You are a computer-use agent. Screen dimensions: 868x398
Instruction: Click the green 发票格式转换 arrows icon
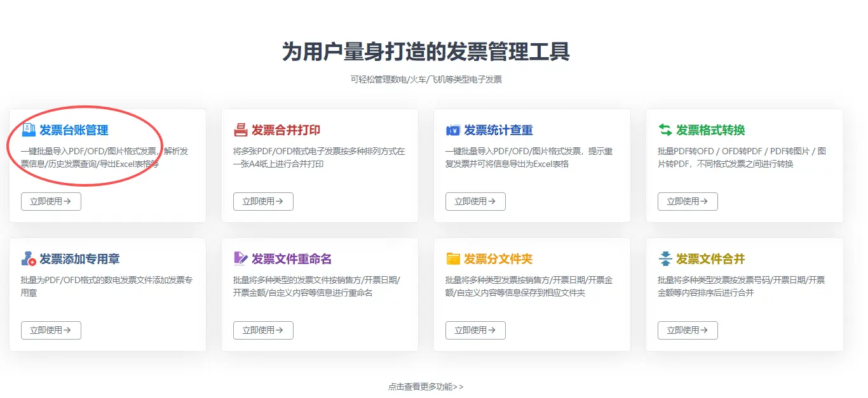pyautogui.click(x=665, y=130)
